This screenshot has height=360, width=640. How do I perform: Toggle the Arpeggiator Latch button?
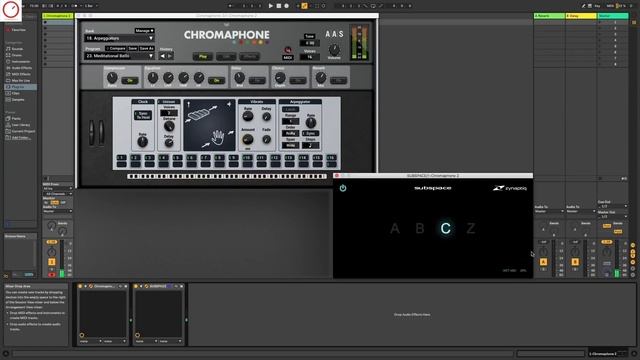click(x=291, y=109)
